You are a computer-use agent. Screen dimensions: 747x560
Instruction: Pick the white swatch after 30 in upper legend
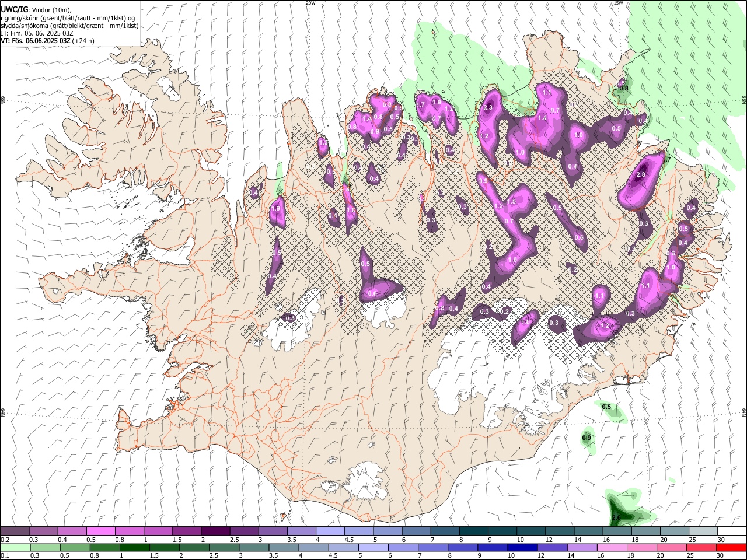coord(731,531)
